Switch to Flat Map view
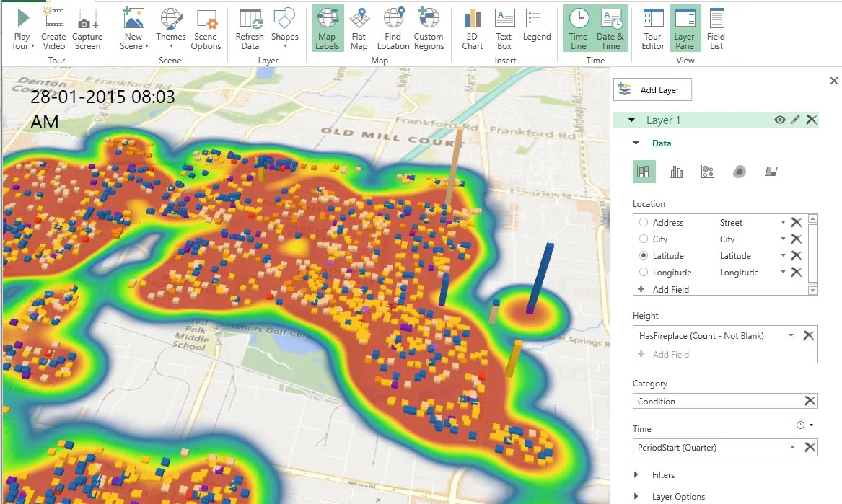Image resolution: width=842 pixels, height=504 pixels. click(x=359, y=29)
